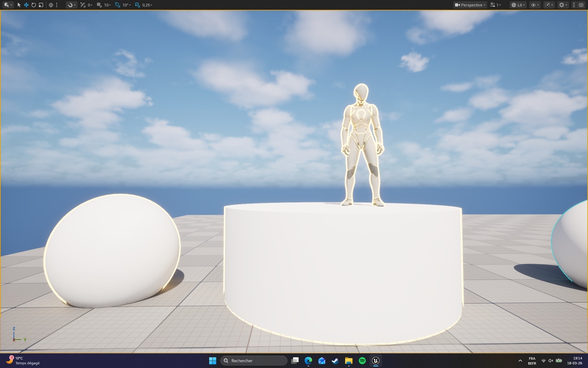The height and width of the screenshot is (368, 588).
Task: Open the transform options kebab menu
Action: click(57, 5)
